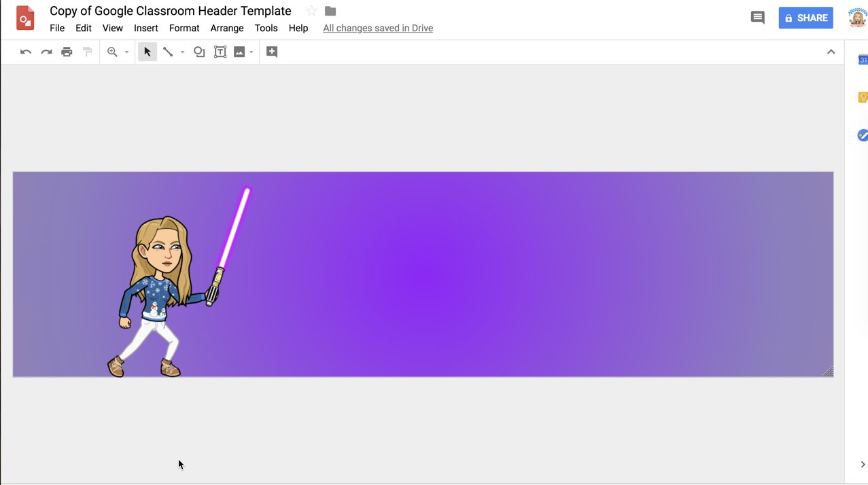
Task: Open the account profile avatar
Action: tap(858, 18)
